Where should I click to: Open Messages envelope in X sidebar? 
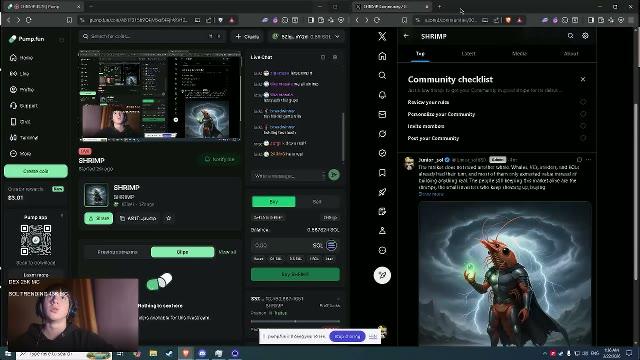[382, 115]
